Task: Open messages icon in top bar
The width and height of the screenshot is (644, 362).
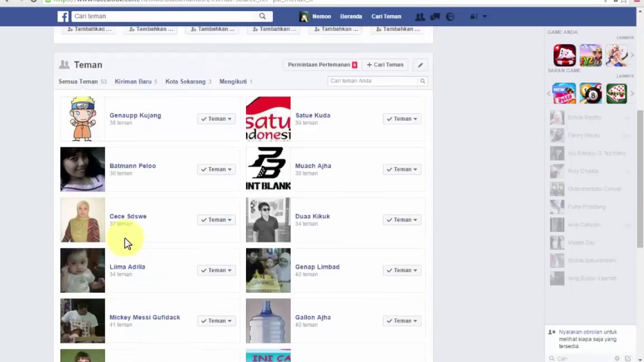Action: coord(435,17)
